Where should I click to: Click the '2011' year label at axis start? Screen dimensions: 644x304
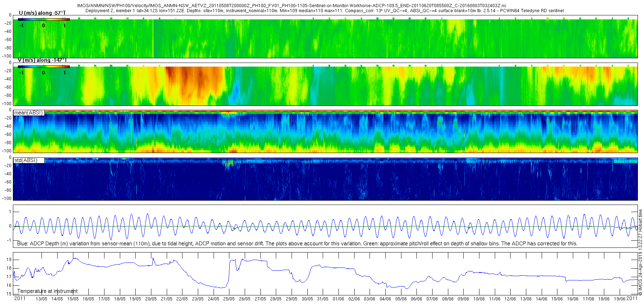tap(20, 298)
